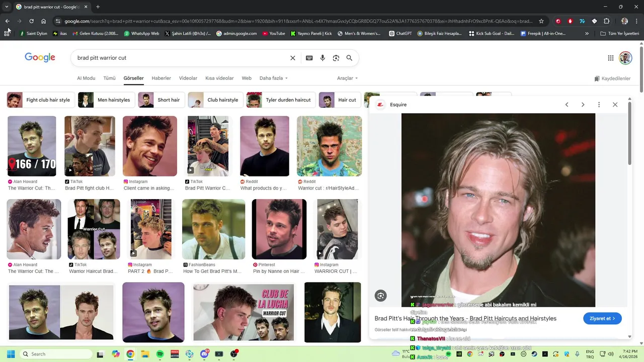
Task: Click the magnifier search button in Google
Action: click(349, 58)
